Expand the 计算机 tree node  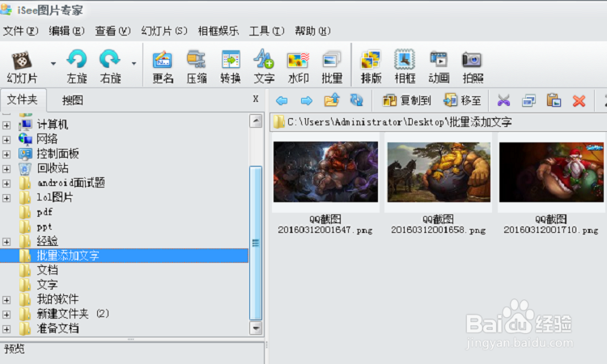tap(6, 125)
